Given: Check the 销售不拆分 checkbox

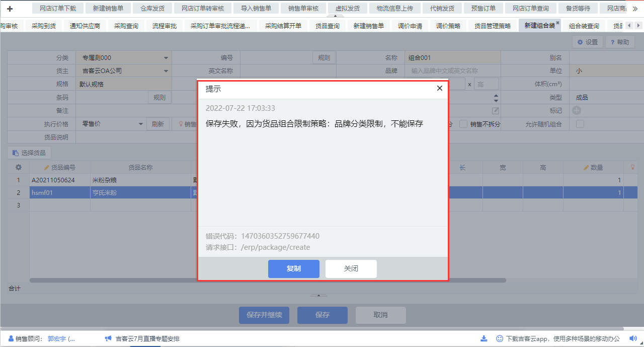Looking at the screenshot, I should pos(463,124).
